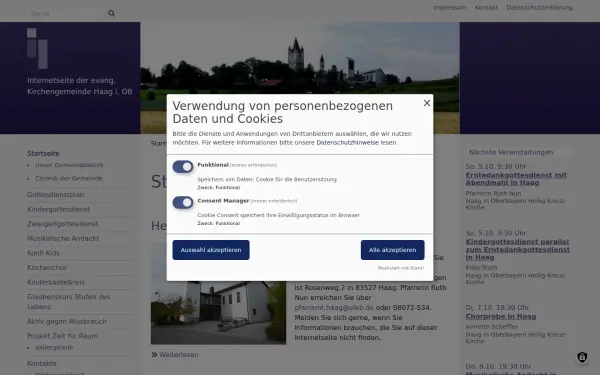Screen dimensions: 600x375
Task: Open Kontakte in sidebar menu
Action: 42,364
